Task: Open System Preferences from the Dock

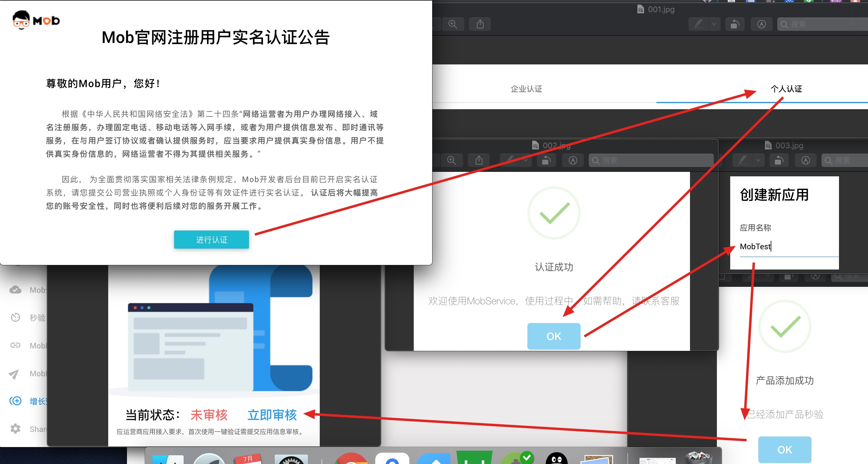Action: pyautogui.click(x=291, y=459)
